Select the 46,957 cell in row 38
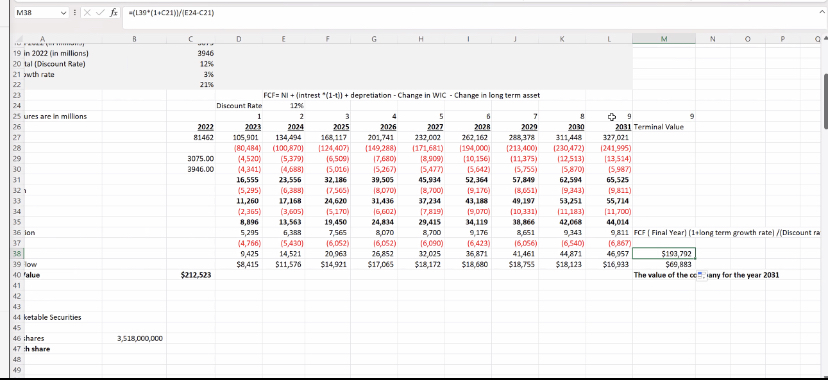 pyautogui.click(x=609, y=254)
